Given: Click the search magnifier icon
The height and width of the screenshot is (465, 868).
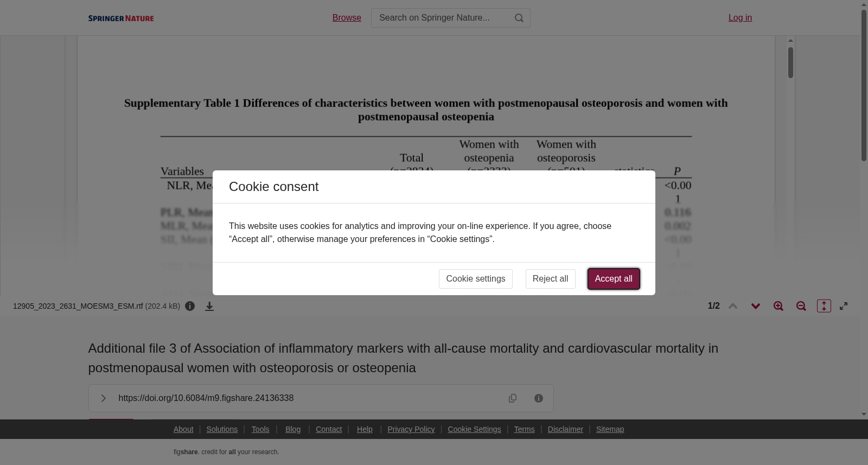Looking at the screenshot, I should point(519,18).
